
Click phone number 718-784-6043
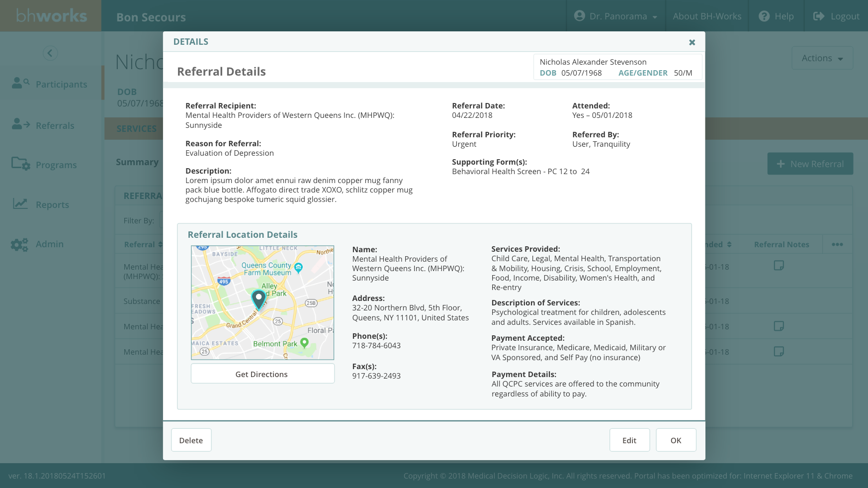[x=376, y=345]
